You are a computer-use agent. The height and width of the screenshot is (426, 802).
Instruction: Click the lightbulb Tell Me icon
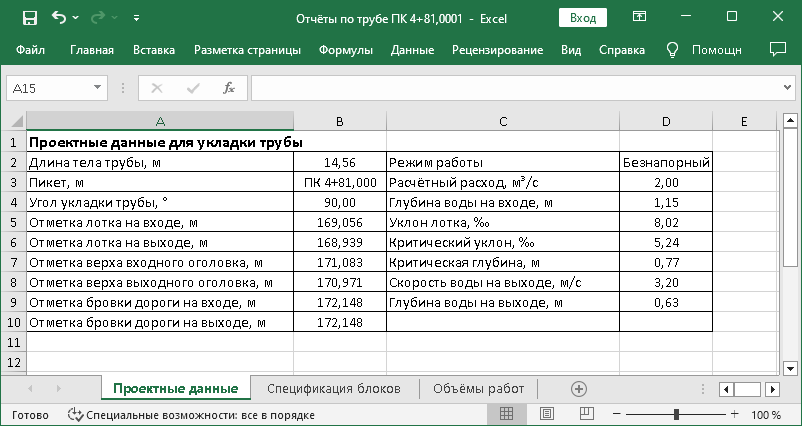coord(673,50)
